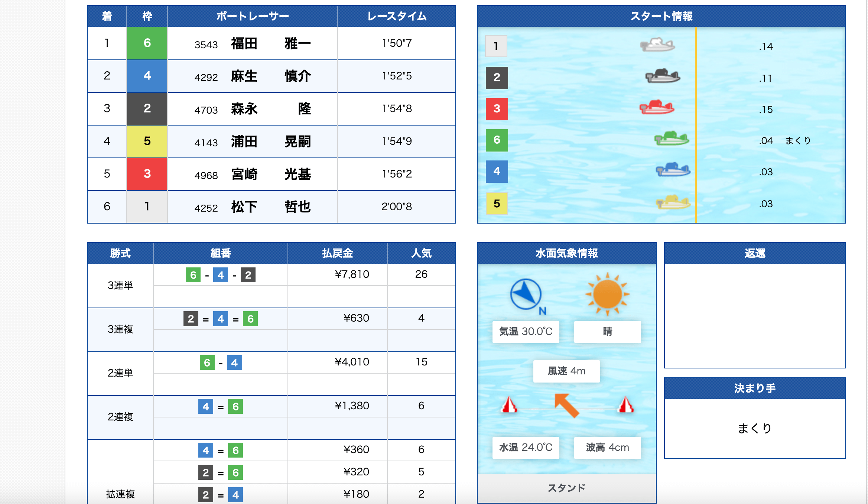Click racer name 松下 哲也

coord(271,207)
